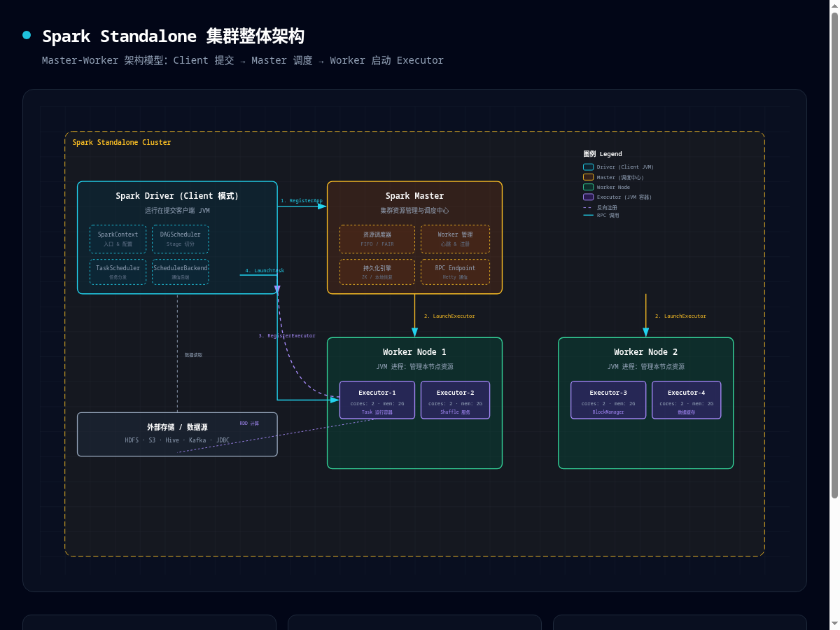Viewport: 840px width, 630px height.
Task: Click the Executor-1 node
Action: pos(377,400)
